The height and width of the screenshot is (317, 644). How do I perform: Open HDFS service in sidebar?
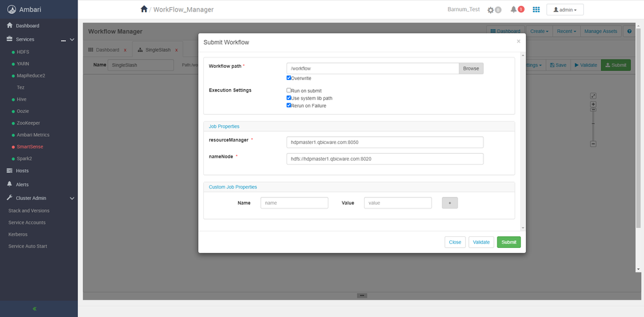(23, 52)
